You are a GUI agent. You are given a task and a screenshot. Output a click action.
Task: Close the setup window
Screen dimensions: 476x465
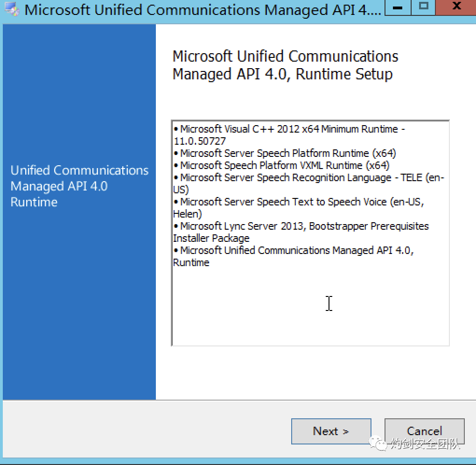point(456,7)
